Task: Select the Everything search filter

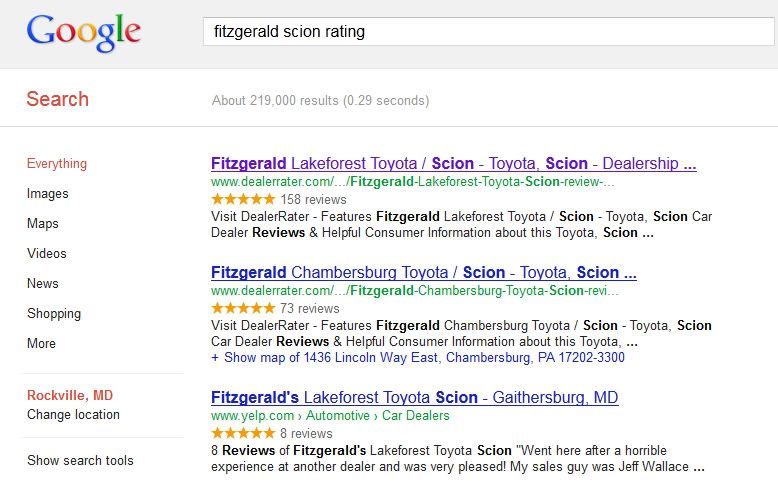Action: pos(57,164)
